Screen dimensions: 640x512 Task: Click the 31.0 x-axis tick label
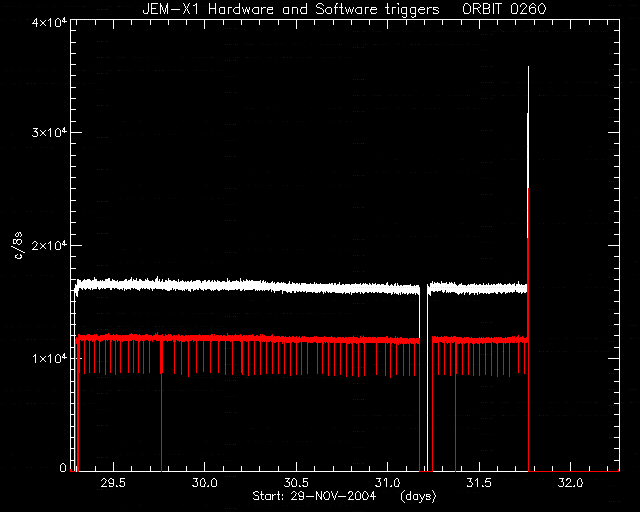(387, 483)
